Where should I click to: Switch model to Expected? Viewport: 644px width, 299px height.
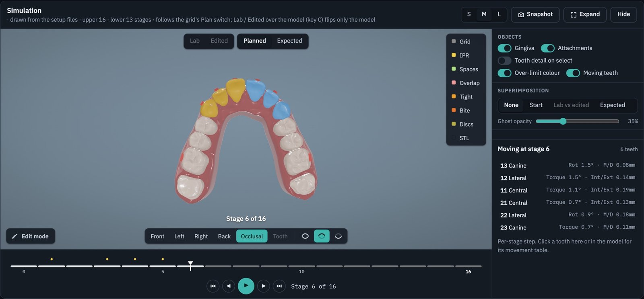pyautogui.click(x=289, y=41)
